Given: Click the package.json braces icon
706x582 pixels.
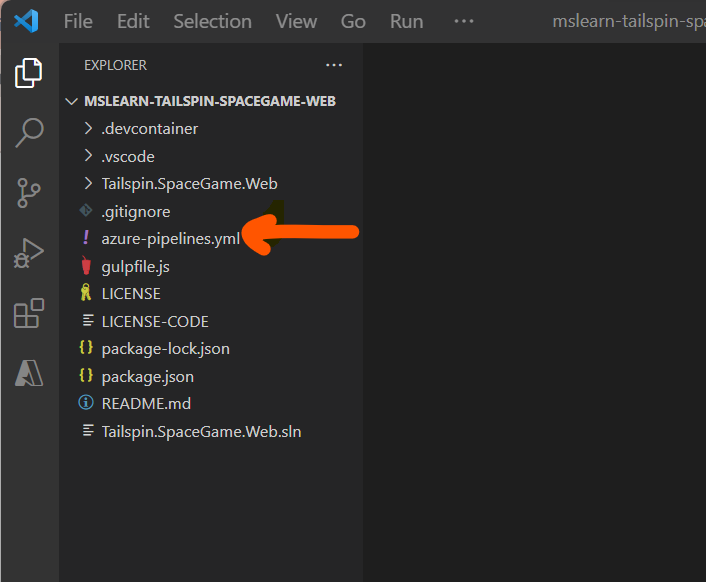Looking at the screenshot, I should 86,375.
